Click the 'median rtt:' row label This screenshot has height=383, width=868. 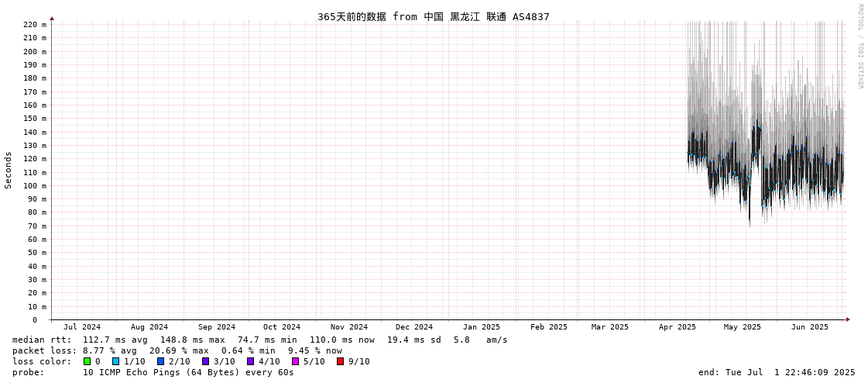[42, 340]
